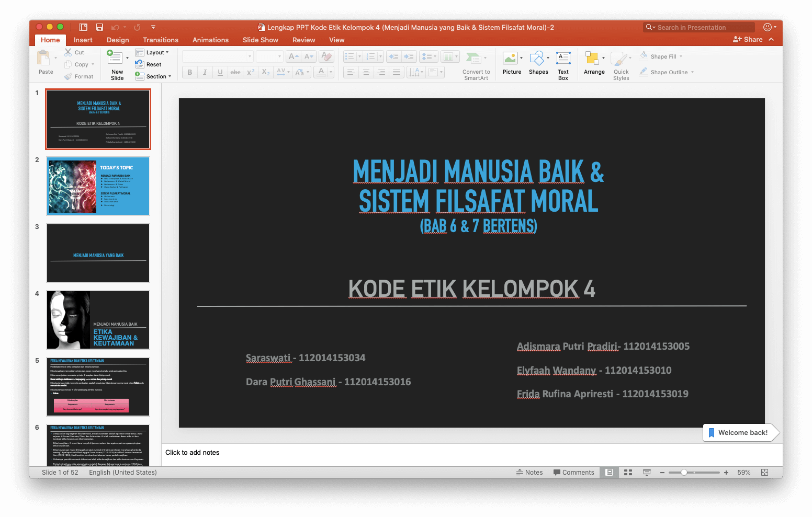
Task: Increase list indent level
Action: [x=409, y=56]
